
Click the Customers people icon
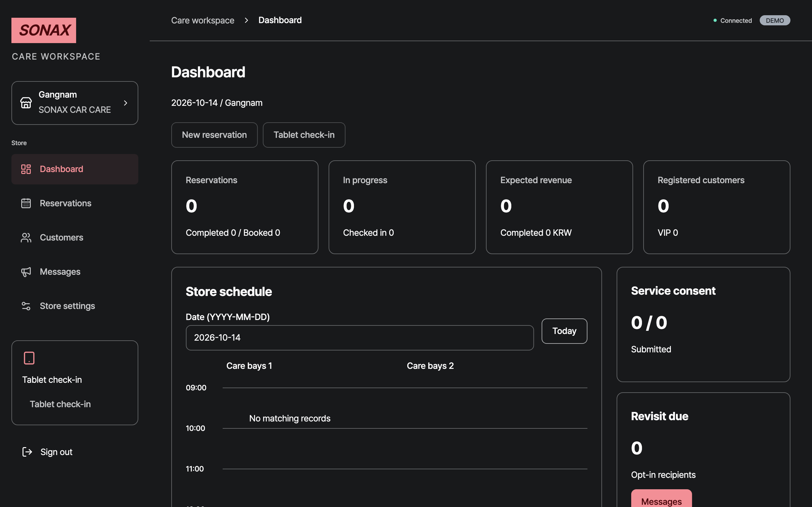click(26, 237)
